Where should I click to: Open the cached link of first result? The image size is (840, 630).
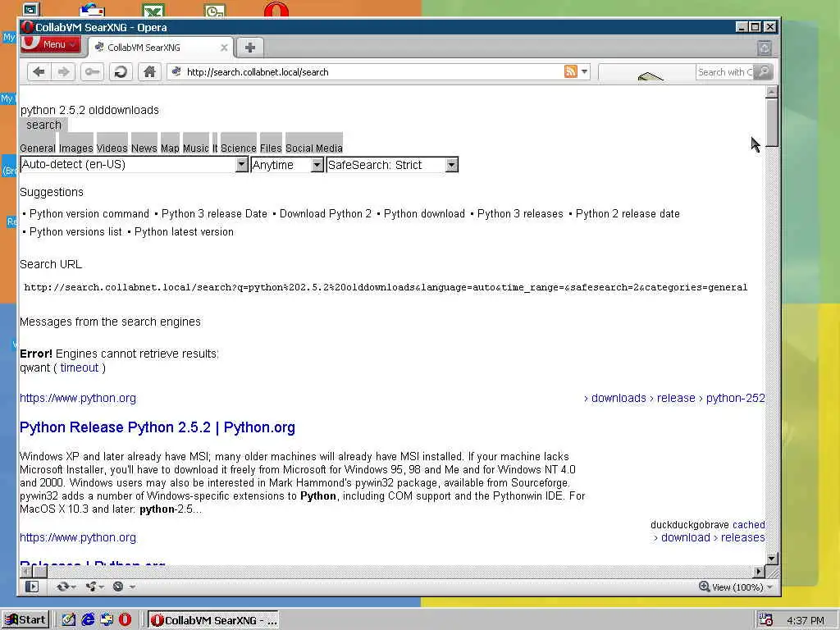click(748, 525)
